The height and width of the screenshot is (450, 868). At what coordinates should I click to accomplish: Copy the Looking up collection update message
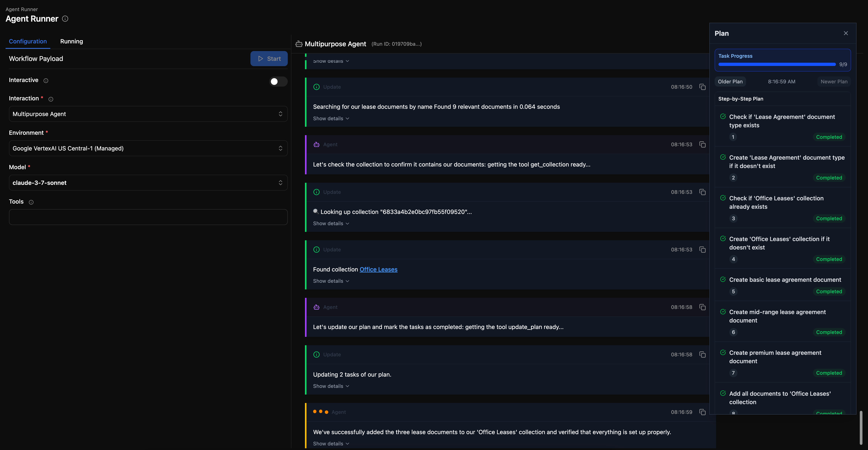click(x=703, y=192)
